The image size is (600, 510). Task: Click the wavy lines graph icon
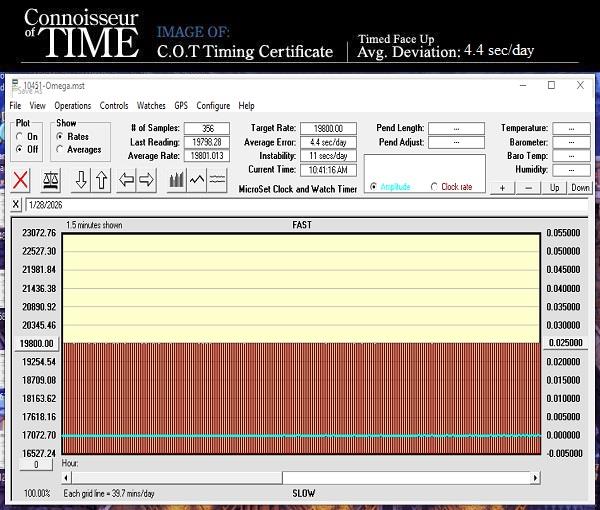coord(217,180)
